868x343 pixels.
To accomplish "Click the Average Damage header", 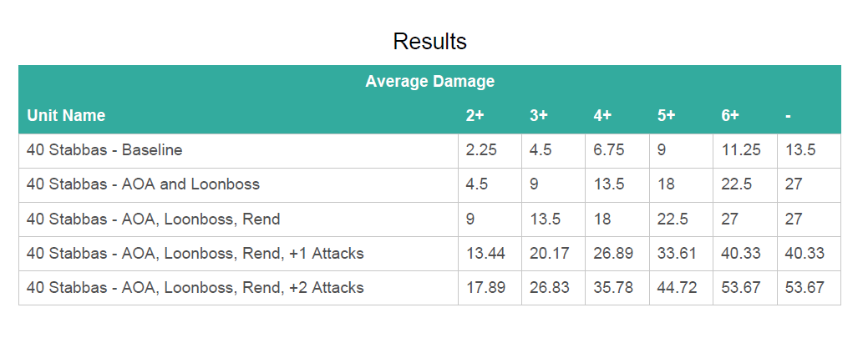I will point(429,82).
